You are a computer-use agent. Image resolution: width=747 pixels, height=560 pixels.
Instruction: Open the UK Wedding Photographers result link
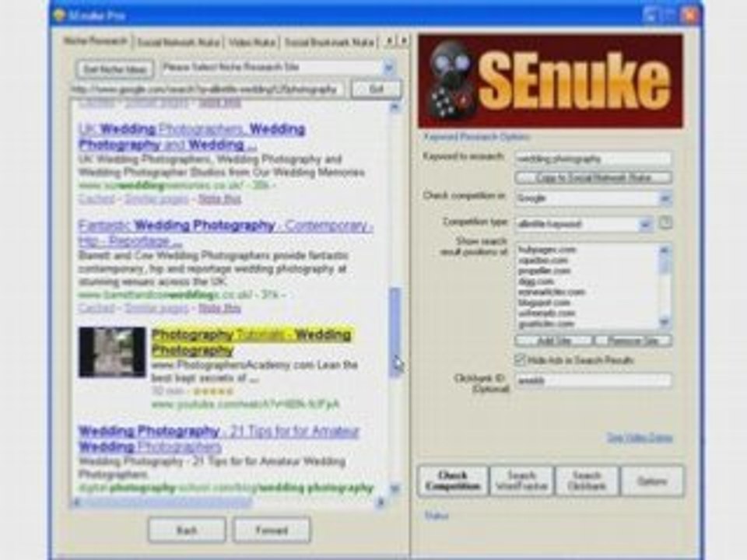(x=191, y=137)
